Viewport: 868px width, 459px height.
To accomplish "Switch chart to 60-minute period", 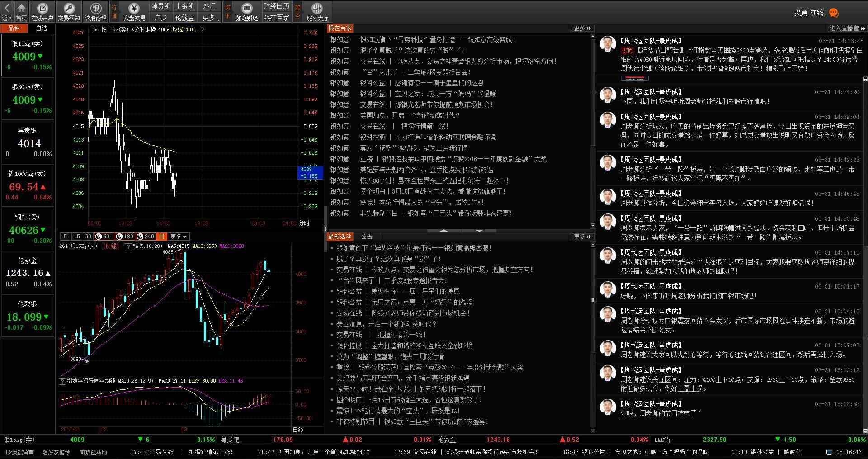I will pos(103,237).
